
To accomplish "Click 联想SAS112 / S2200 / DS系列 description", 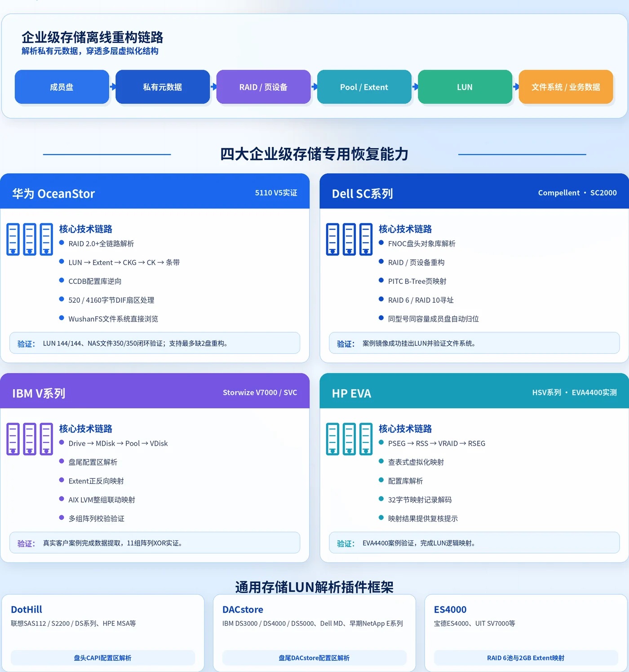I will [73, 623].
